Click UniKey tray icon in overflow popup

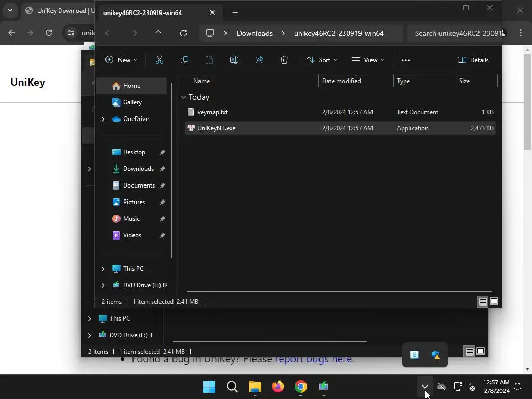click(x=414, y=355)
